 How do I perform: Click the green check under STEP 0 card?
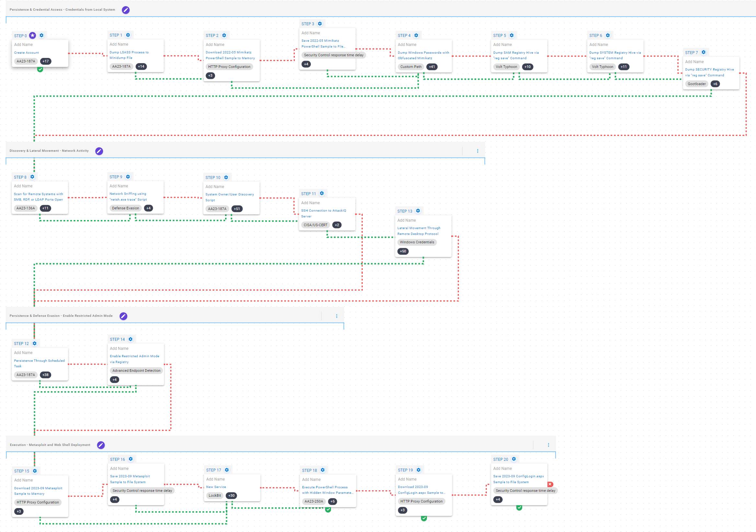(40, 70)
